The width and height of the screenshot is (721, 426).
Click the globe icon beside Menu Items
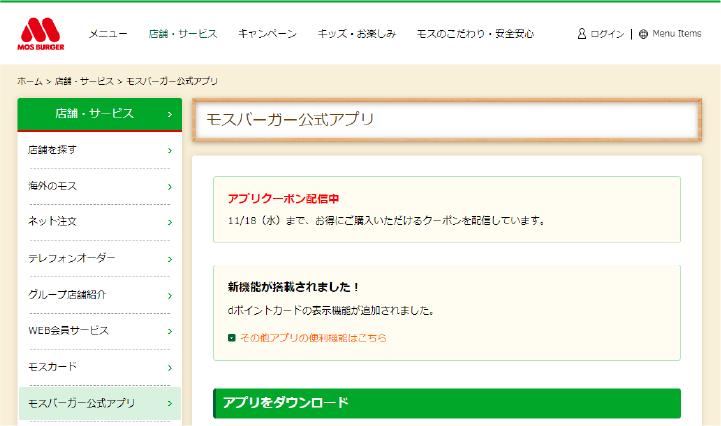pos(643,34)
